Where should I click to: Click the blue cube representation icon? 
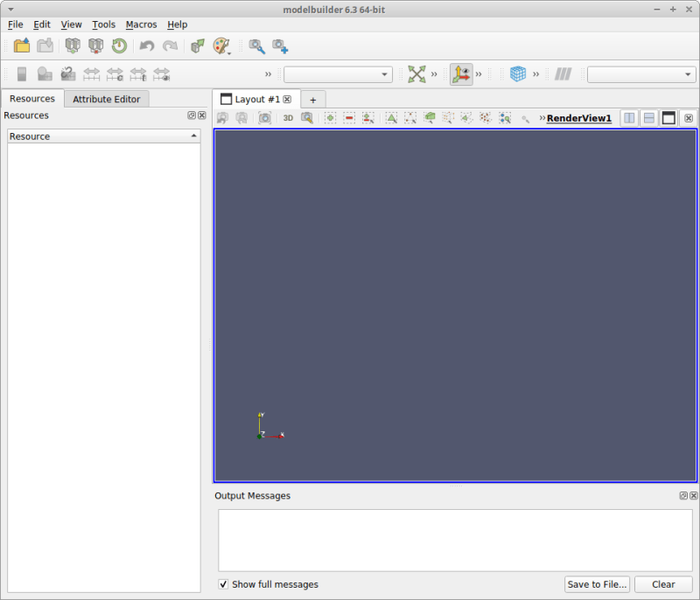click(x=518, y=74)
